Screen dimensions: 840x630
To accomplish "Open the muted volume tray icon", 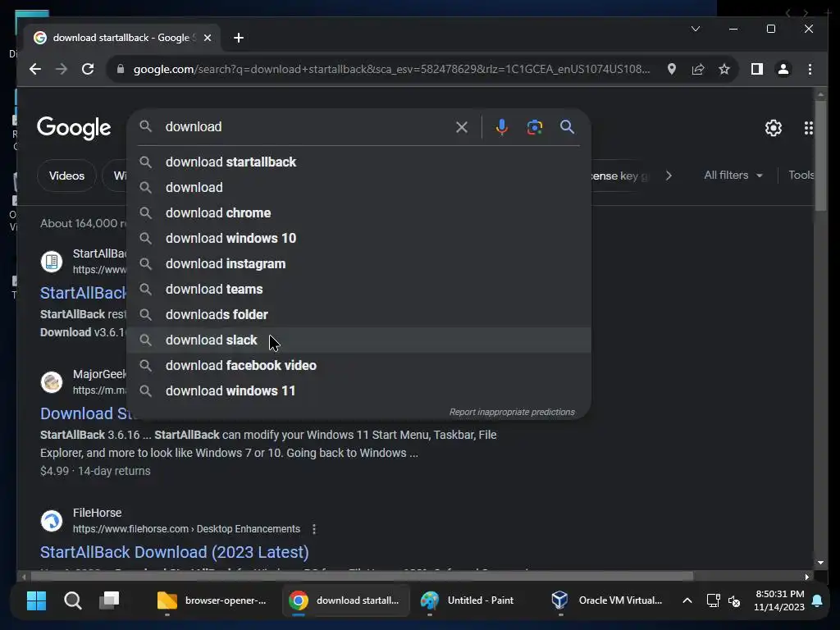I will [734, 600].
